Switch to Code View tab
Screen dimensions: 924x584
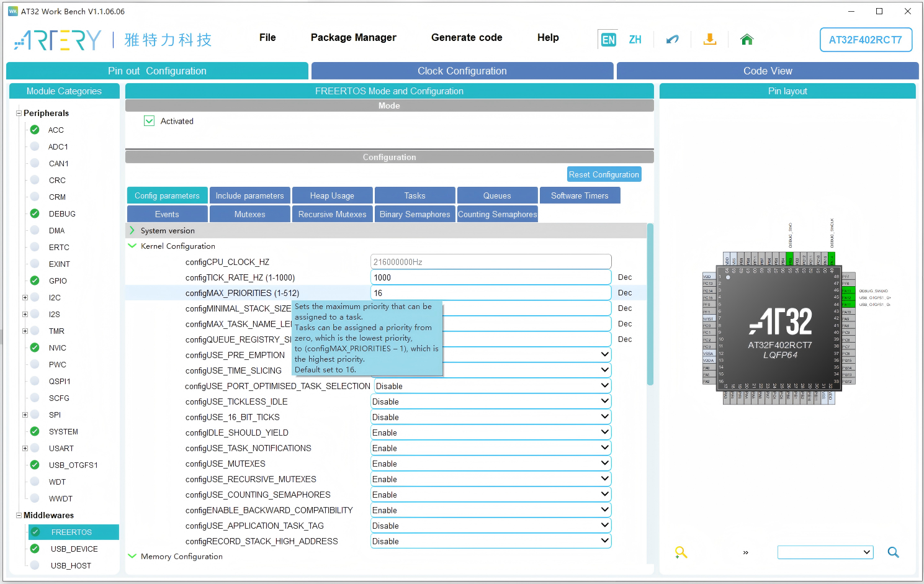(x=768, y=71)
